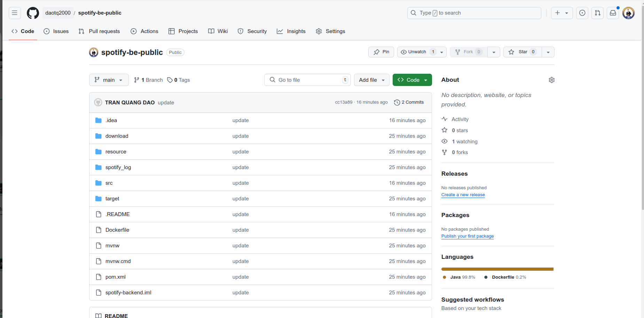Click the eye icon next to 1 watching
This screenshot has height=318, width=644.
[445, 141]
